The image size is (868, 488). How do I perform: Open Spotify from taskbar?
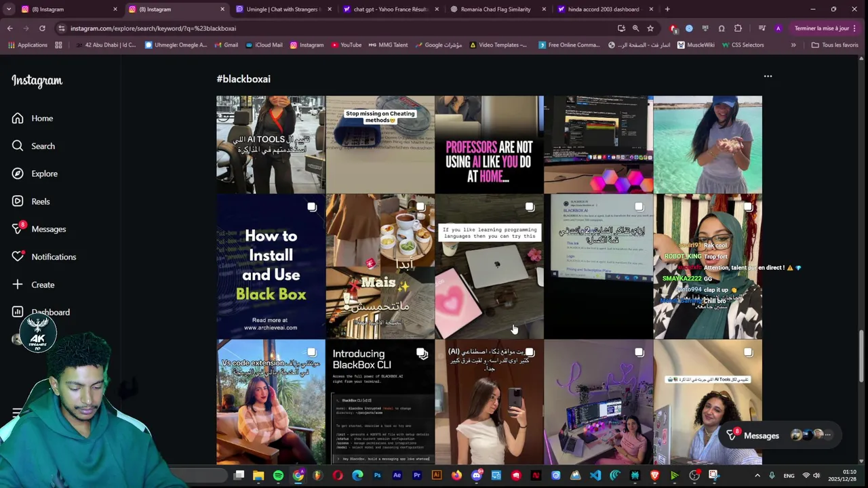coord(278,476)
